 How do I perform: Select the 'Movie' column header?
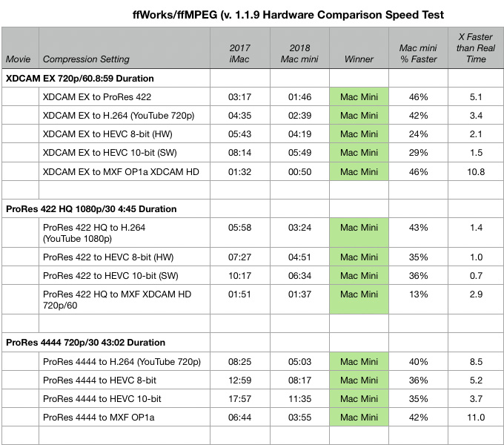(x=21, y=47)
